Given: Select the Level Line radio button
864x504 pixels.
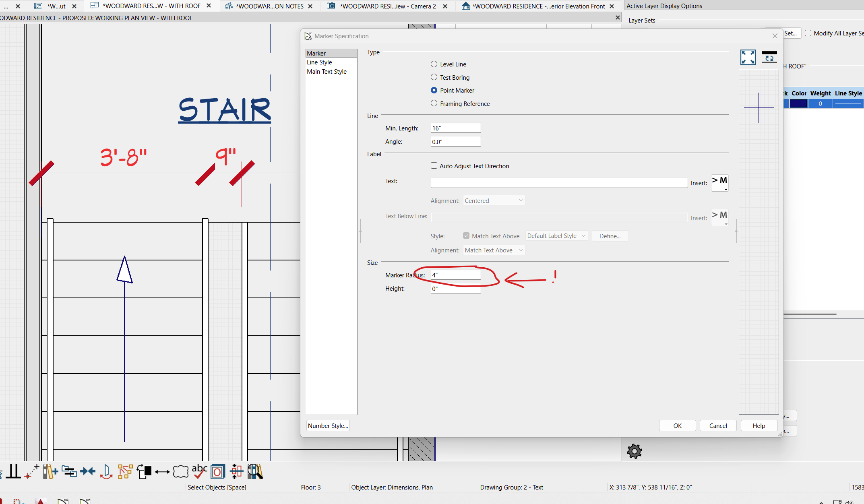Looking at the screenshot, I should 434,64.
